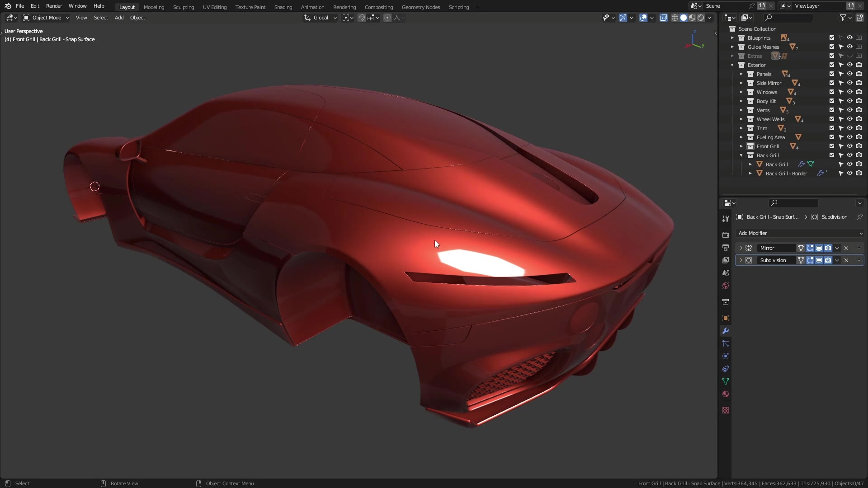This screenshot has width=868, height=488.
Task: Open the Object Constraints properties tab
Action: [726, 369]
